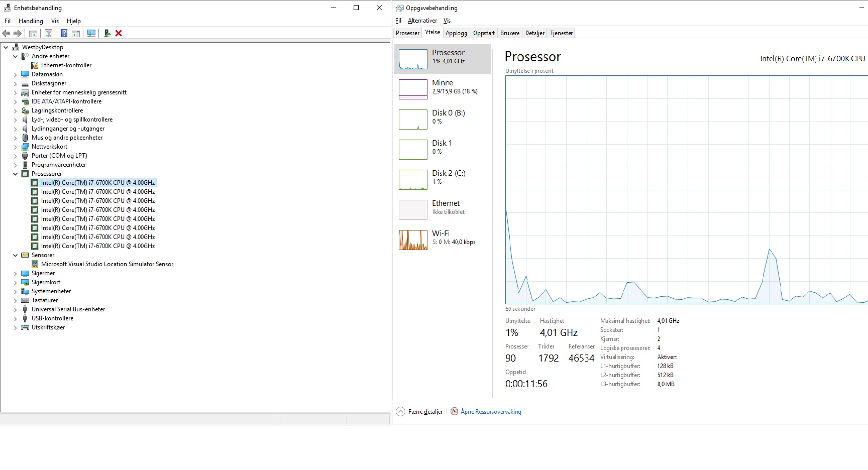Click the Færre detaljer button
The width and height of the screenshot is (868, 470).
point(420,412)
